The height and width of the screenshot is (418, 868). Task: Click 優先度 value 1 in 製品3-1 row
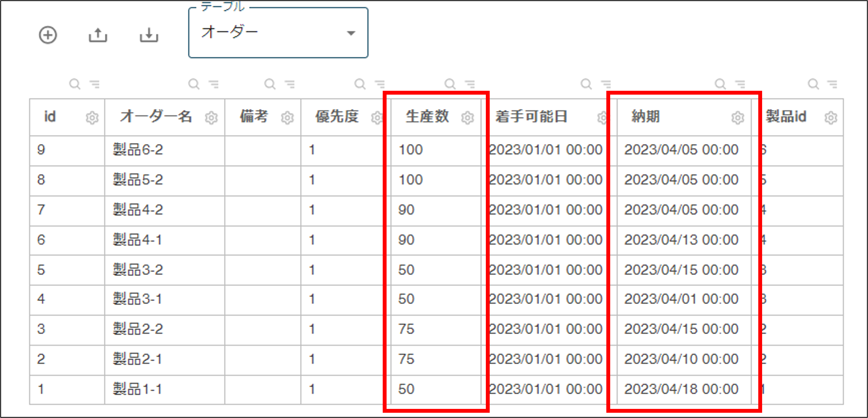312,299
